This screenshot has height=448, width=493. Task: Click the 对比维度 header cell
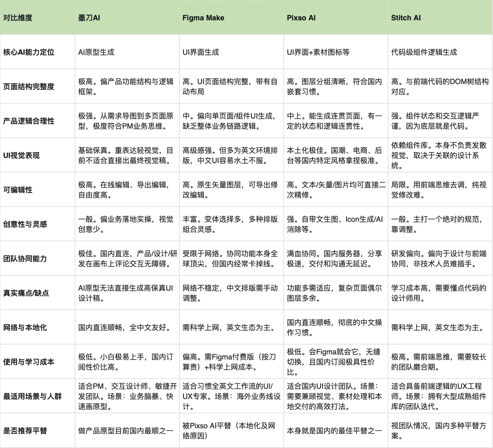pos(38,17)
